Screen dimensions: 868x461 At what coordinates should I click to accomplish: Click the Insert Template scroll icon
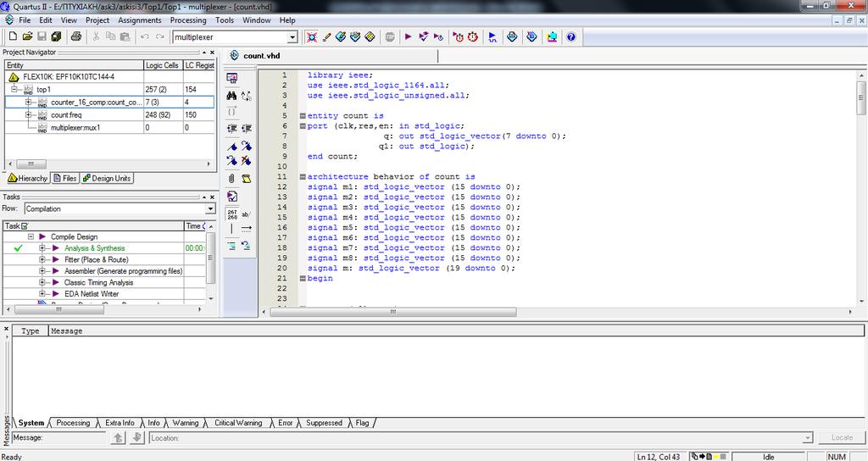pos(247,178)
